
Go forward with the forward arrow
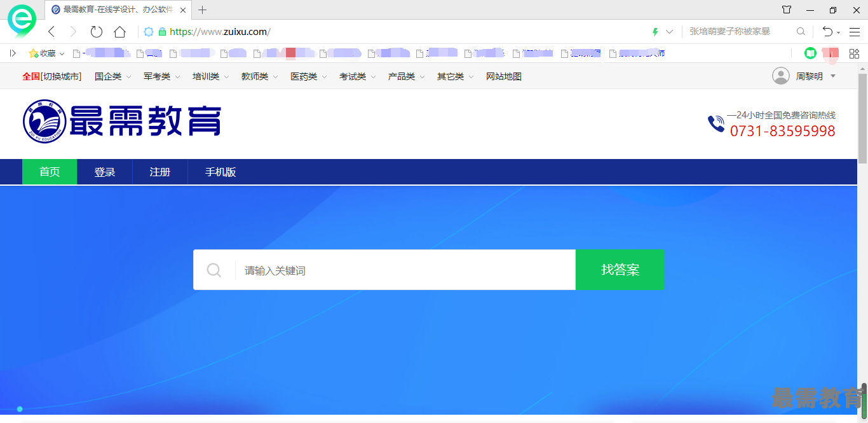pyautogui.click(x=73, y=32)
